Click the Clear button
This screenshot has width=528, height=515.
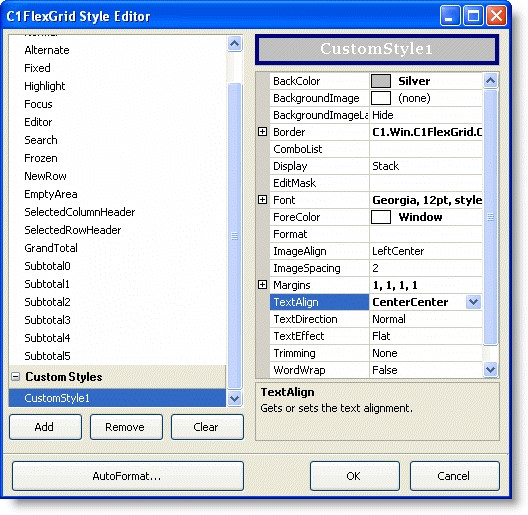click(207, 427)
